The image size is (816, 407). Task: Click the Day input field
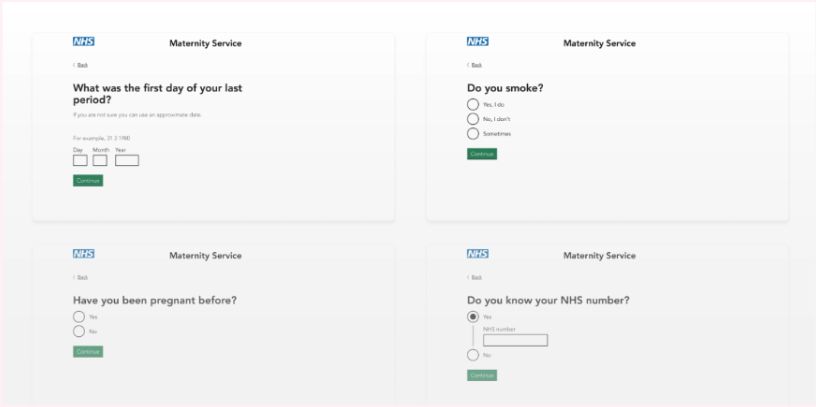[x=80, y=160]
